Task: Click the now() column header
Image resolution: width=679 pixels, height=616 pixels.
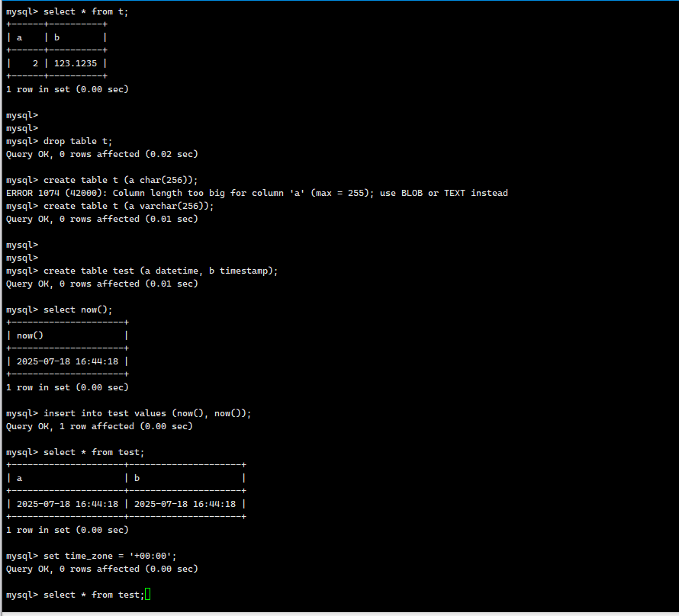Action: click(30, 335)
